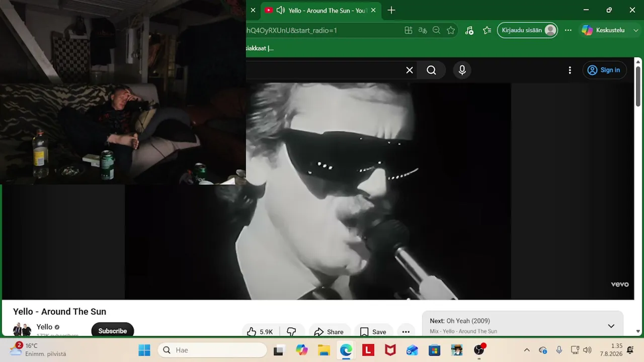Open the apps icon in address bar
The width and height of the screenshot is (644, 362).
tap(409, 30)
